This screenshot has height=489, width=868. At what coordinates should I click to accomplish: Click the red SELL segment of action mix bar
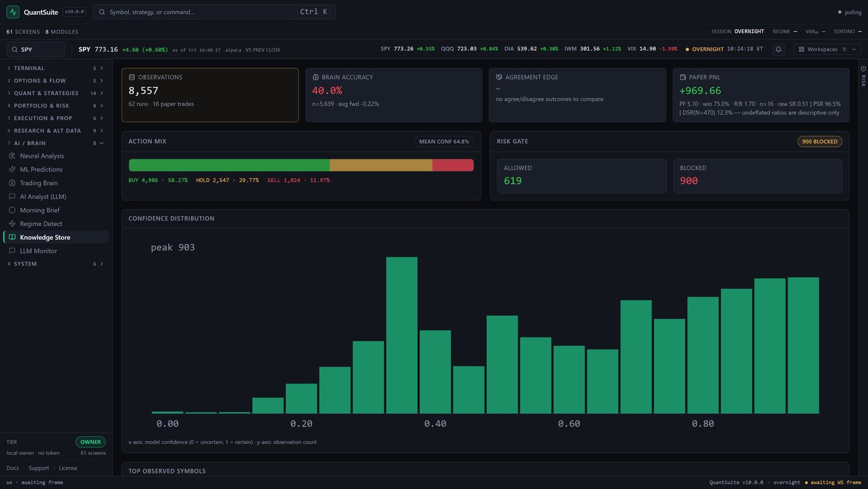(x=453, y=165)
